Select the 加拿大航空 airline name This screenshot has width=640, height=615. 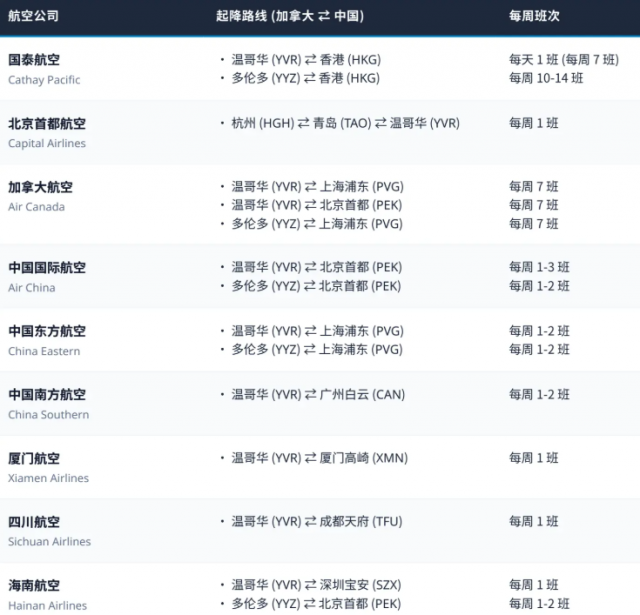[40, 187]
